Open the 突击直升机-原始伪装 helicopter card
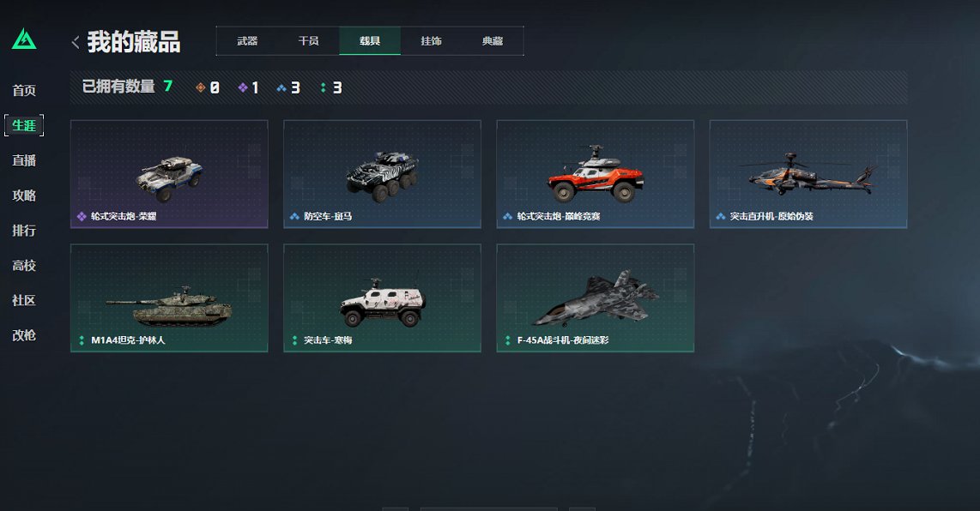Screen dimensions: 980x511 tap(808, 174)
